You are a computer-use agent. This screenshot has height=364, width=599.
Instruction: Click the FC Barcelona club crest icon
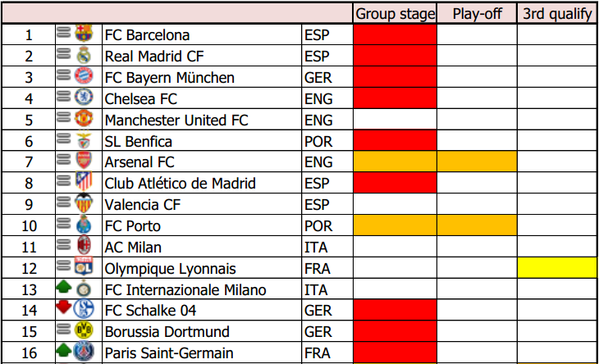pos(85,34)
